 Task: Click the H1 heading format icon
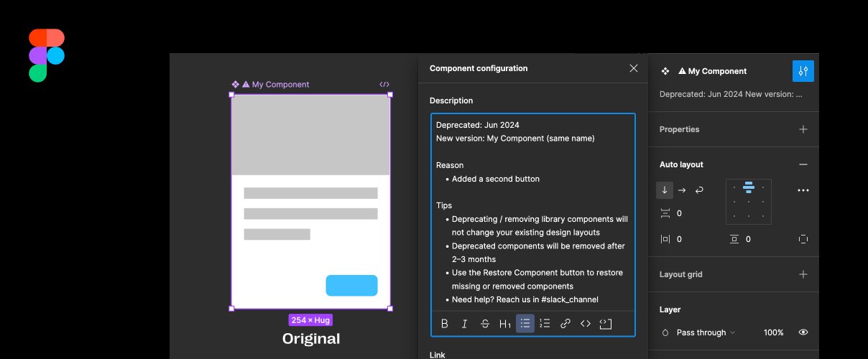(x=505, y=324)
